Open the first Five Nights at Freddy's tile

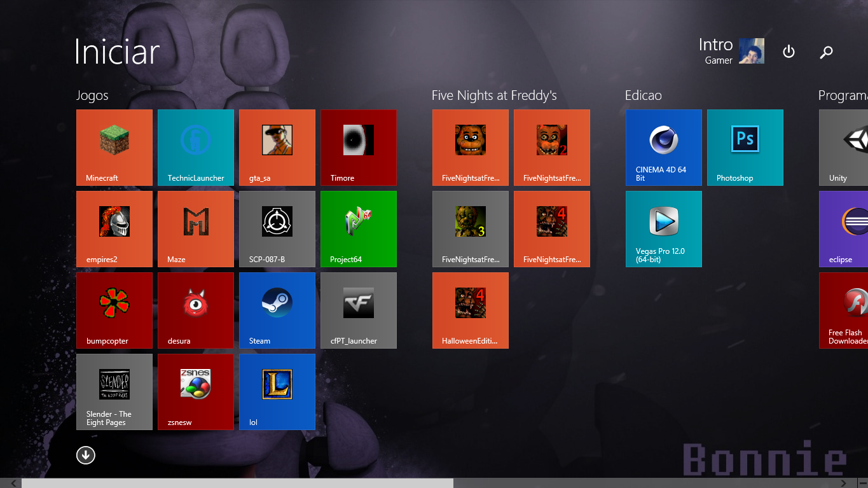(471, 148)
